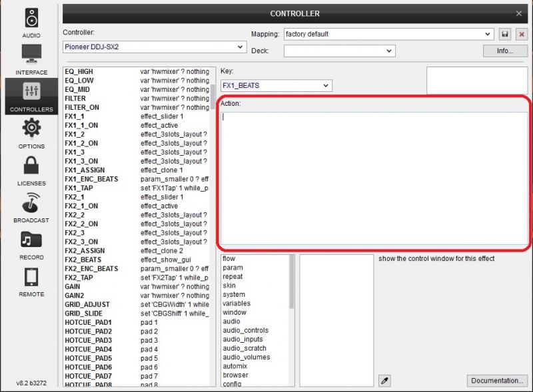533x392 pixels.
Task: Select the FILTER mapping row
Action: 137,98
